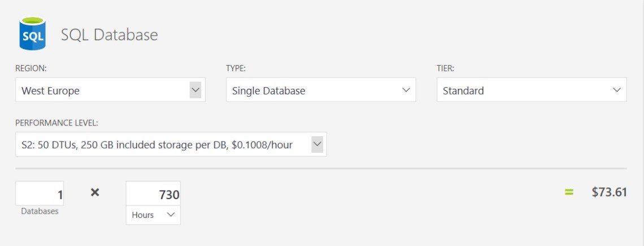Click the 730 hours input field
The width and height of the screenshot is (644, 246).
tap(153, 193)
